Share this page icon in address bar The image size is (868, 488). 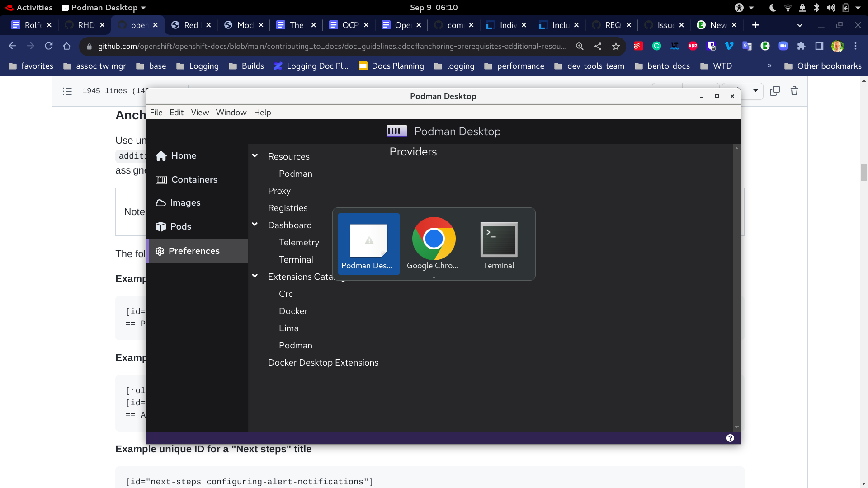(x=598, y=46)
